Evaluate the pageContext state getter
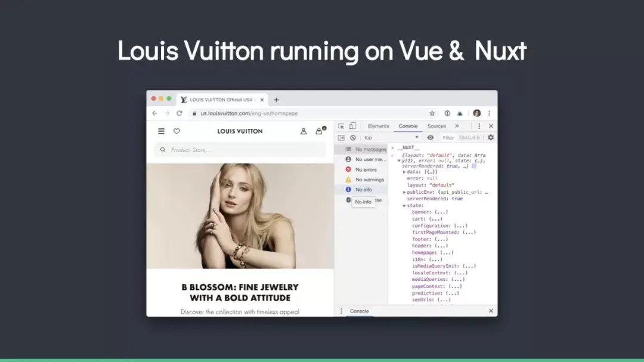This screenshot has width=644, height=362. (454, 286)
